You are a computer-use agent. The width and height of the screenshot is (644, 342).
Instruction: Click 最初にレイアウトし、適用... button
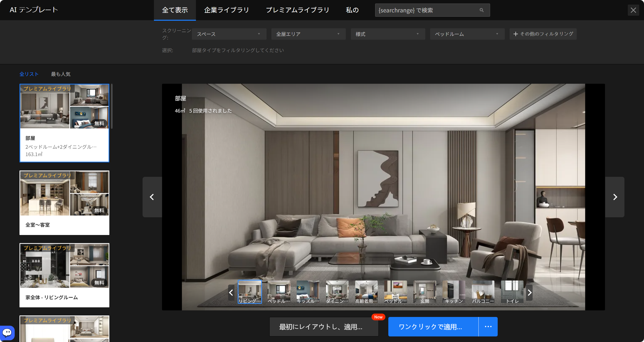tap(324, 327)
